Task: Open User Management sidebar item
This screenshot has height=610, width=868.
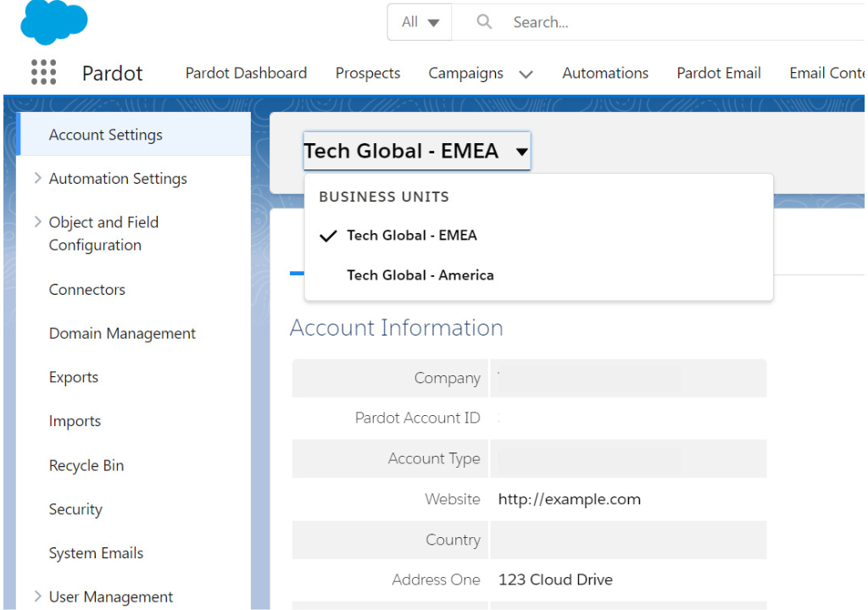Action: 111,596
